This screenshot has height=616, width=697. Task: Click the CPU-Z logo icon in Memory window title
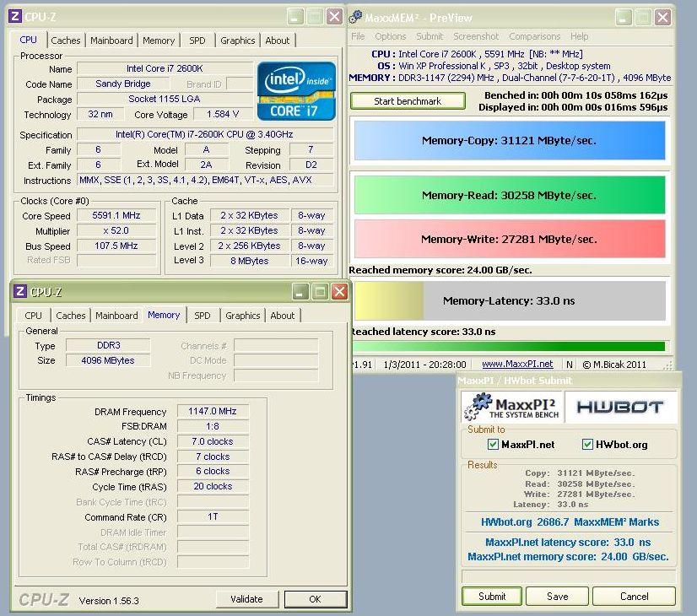(x=20, y=292)
